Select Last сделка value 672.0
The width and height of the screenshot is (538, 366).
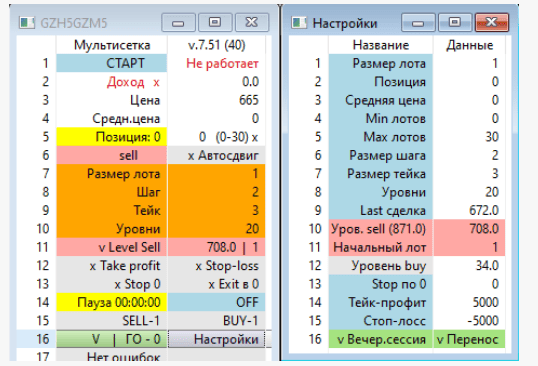469,210
